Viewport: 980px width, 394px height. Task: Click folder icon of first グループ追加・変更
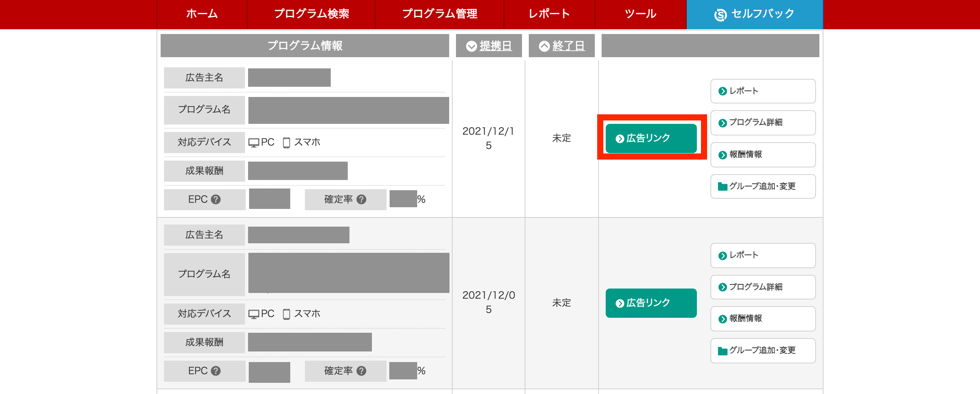[x=722, y=186]
